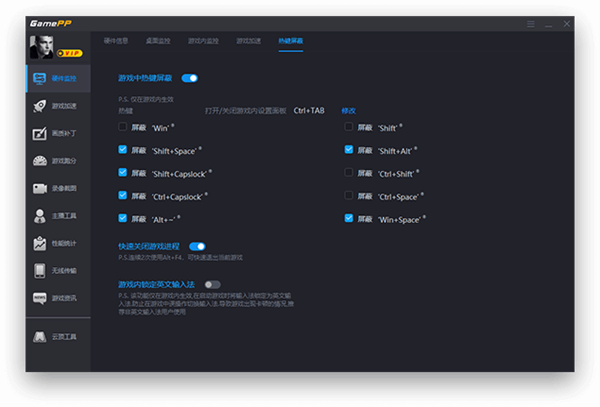
Task: Open the 录像截图 camera recording icon
Action: point(40,188)
